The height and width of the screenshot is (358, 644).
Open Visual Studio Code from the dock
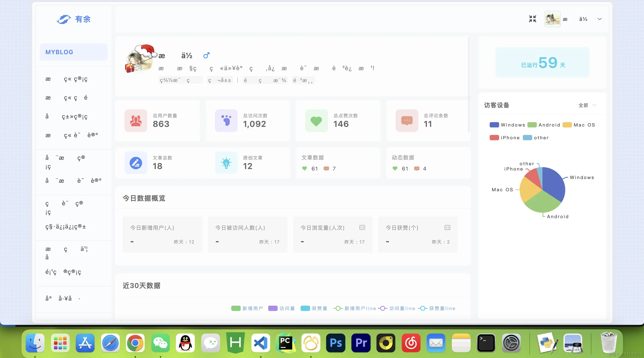click(x=260, y=343)
